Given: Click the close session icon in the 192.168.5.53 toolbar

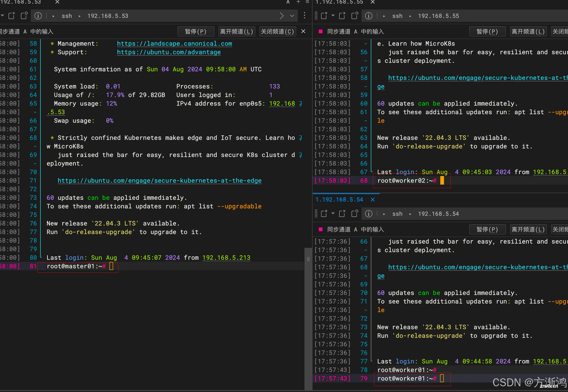Looking at the screenshot, I should point(12,16).
